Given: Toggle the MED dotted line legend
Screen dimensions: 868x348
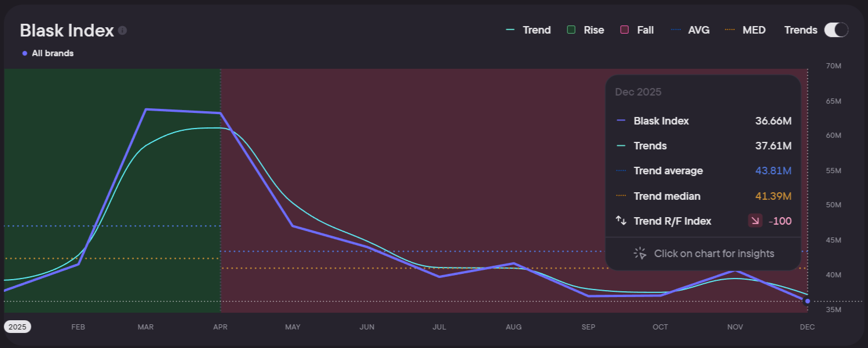Looking at the screenshot, I should [745, 30].
